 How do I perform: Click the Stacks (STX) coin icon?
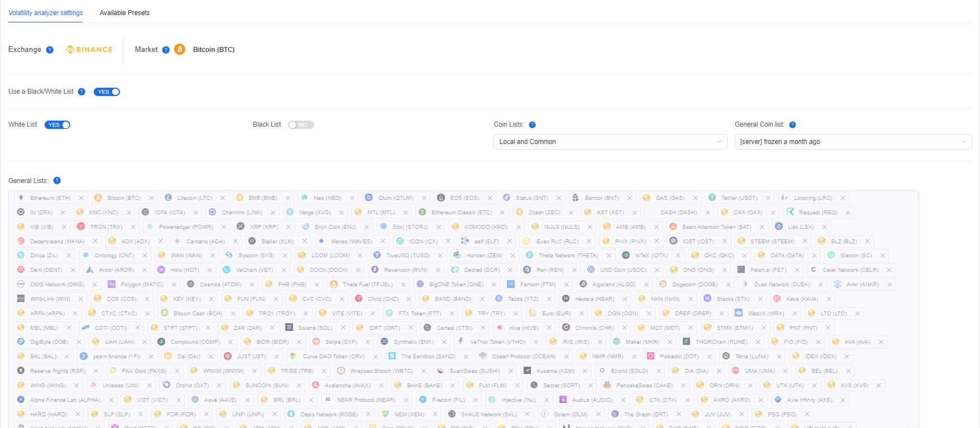click(707, 299)
